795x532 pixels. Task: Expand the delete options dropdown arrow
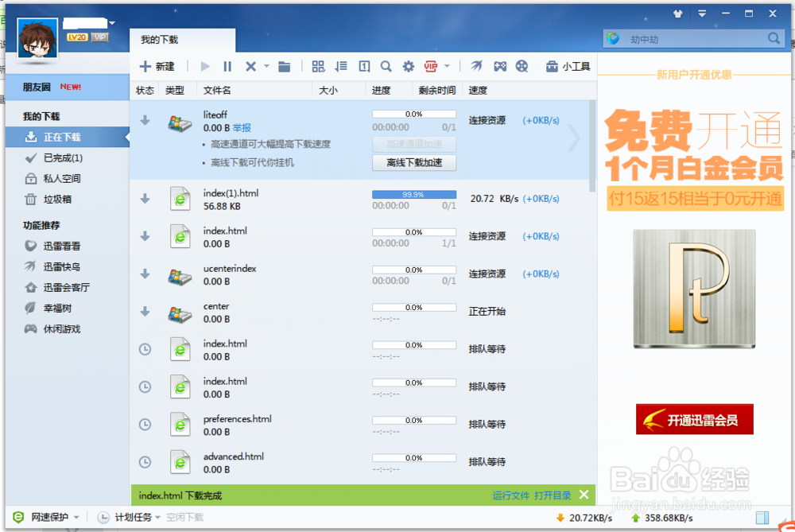pyautogui.click(x=266, y=66)
